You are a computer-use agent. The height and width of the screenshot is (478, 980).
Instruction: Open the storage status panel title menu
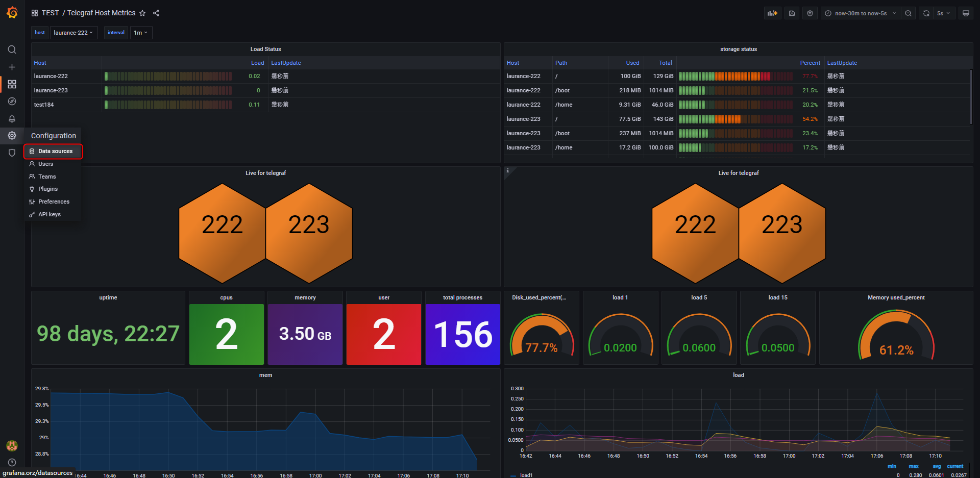click(738, 49)
